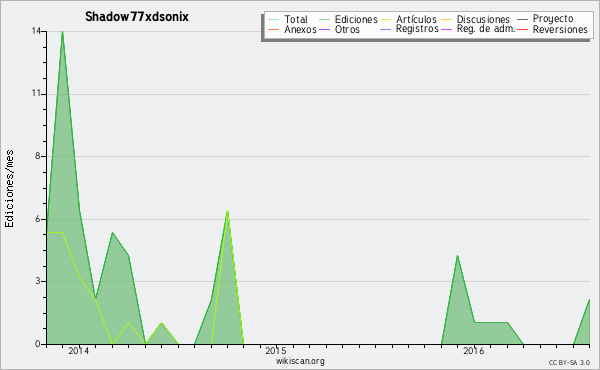Click the y-axis value 8

(x=38, y=156)
